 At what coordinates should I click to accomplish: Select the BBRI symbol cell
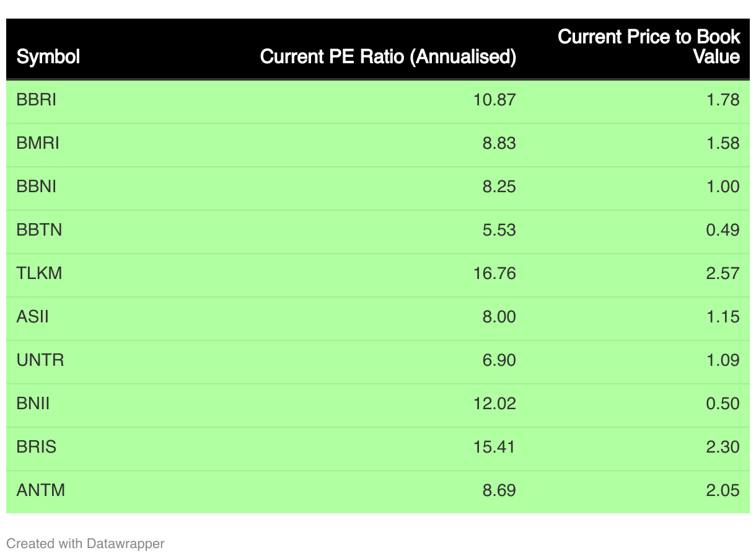pos(37,100)
